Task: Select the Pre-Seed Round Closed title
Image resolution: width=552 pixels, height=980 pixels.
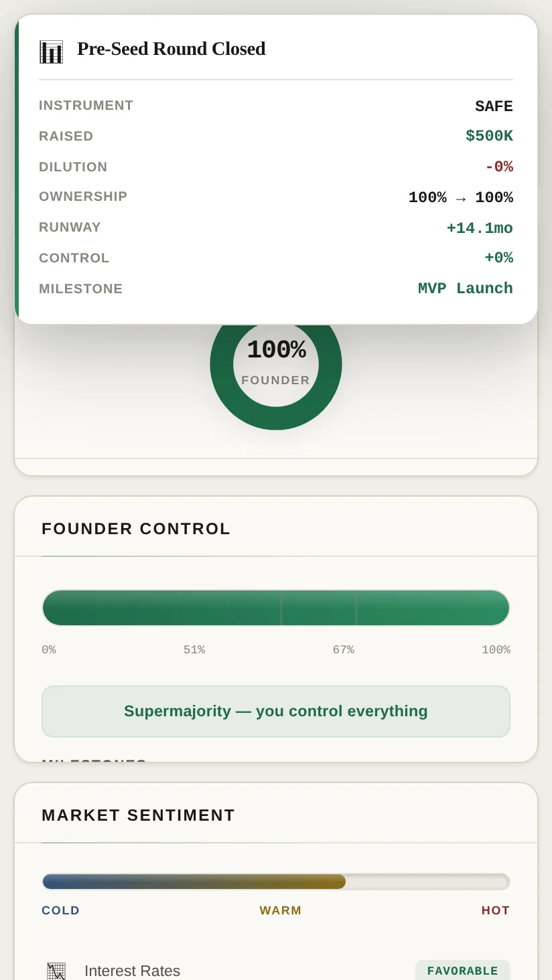Action: point(171,49)
